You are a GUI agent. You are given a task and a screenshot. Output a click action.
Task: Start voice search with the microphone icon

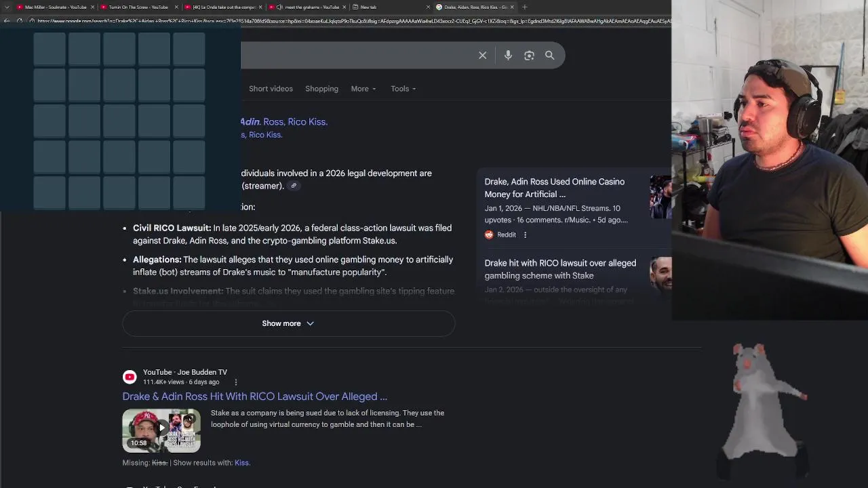point(508,56)
